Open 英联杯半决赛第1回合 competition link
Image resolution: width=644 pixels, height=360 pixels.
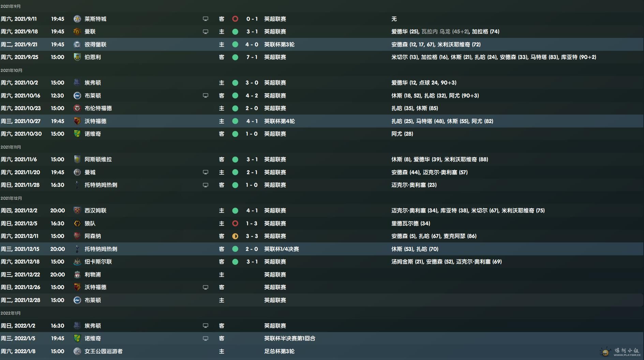point(290,338)
